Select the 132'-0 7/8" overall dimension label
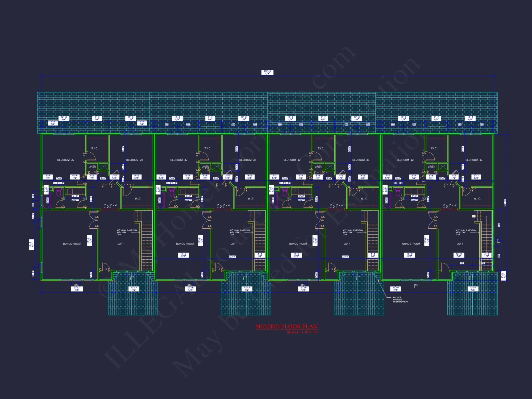The height and width of the screenshot is (399, 532). (267, 72)
